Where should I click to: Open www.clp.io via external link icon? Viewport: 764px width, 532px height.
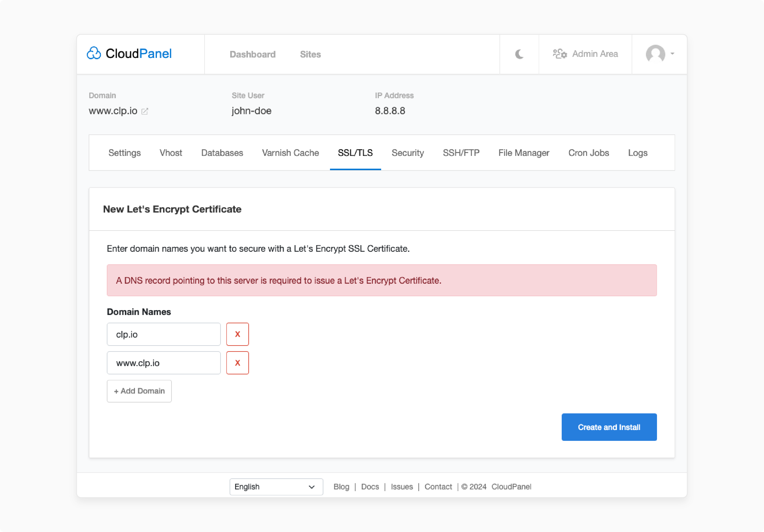tap(145, 111)
